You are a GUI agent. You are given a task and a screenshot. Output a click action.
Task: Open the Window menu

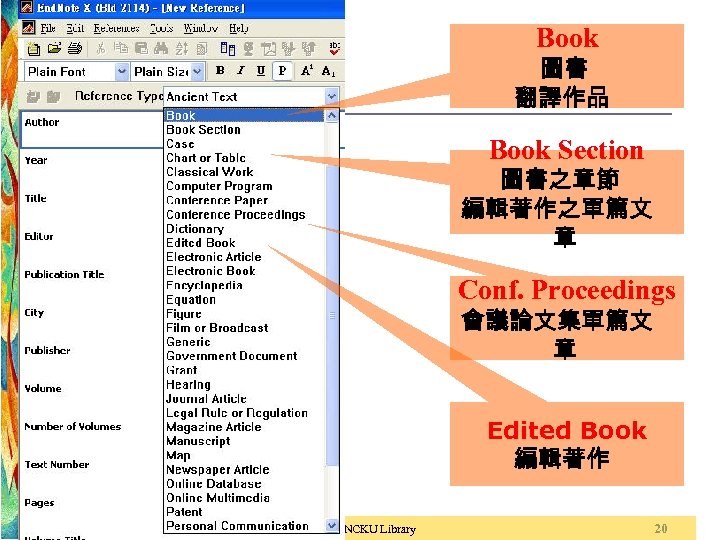coord(201,28)
